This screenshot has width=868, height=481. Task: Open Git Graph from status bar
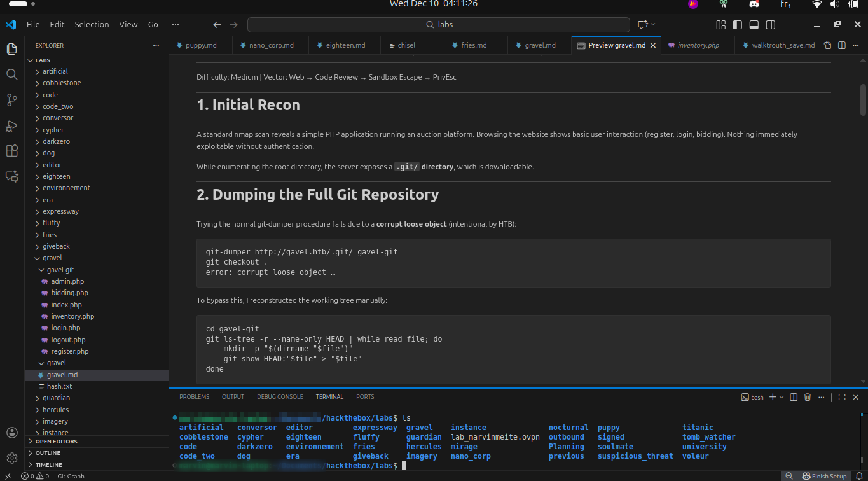coord(71,476)
